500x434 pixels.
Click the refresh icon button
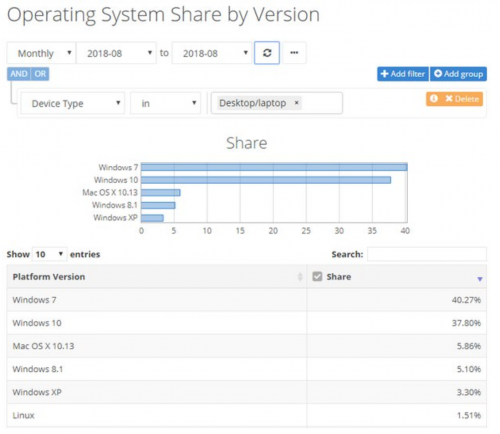[267, 53]
